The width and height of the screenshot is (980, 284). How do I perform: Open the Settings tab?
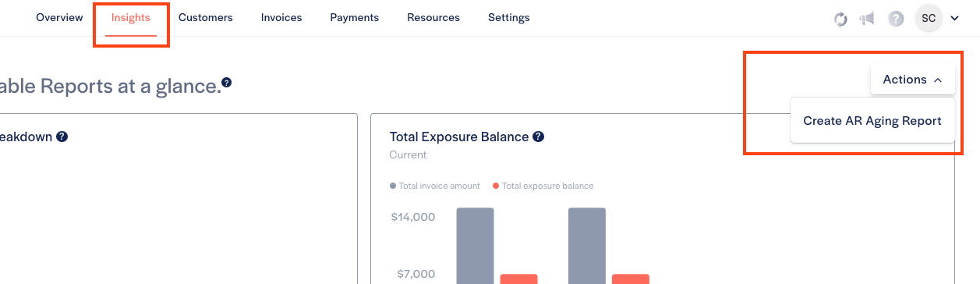tap(509, 17)
